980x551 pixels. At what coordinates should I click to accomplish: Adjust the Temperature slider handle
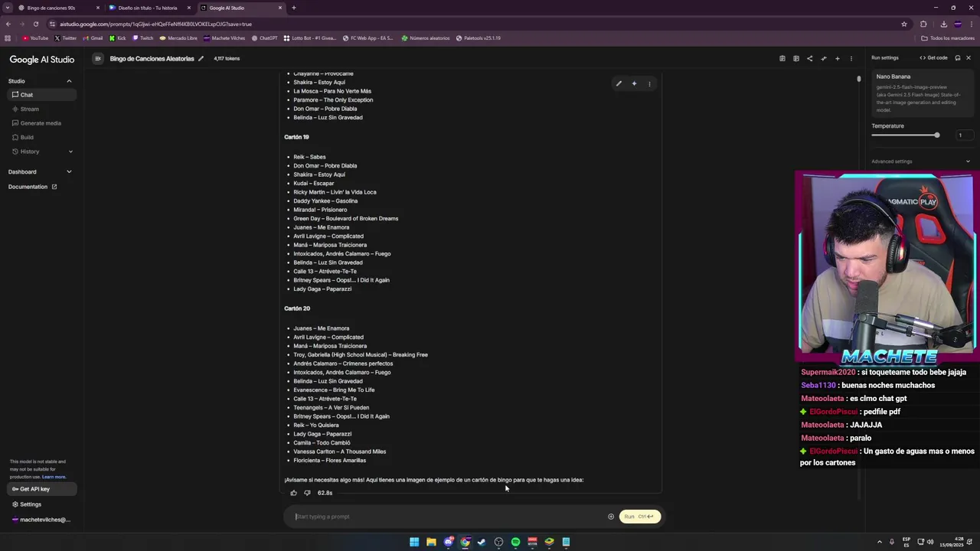936,135
